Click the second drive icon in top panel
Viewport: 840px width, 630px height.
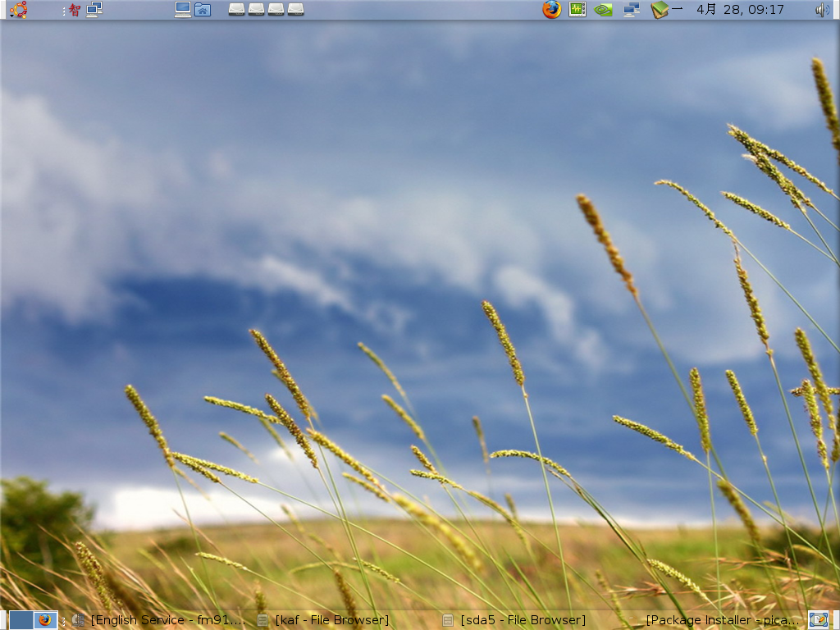tap(256, 9)
